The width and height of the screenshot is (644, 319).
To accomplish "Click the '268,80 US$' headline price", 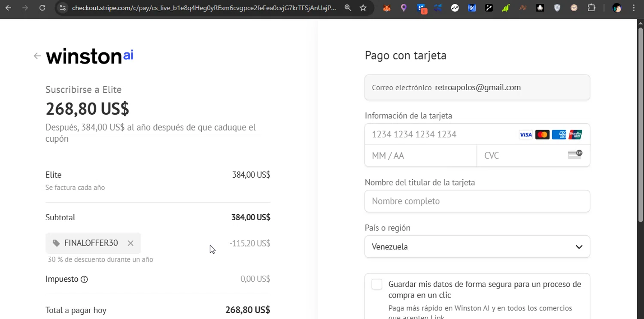I will pos(87,109).
